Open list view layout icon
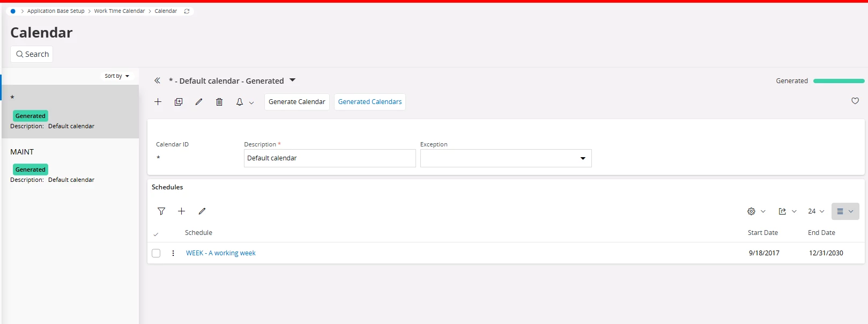 pyautogui.click(x=840, y=211)
